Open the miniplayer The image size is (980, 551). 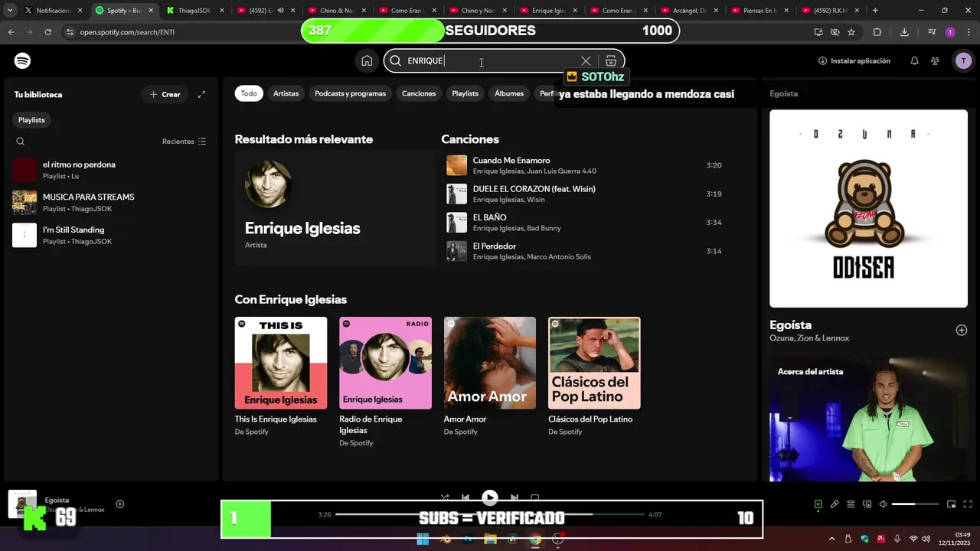[x=951, y=504]
